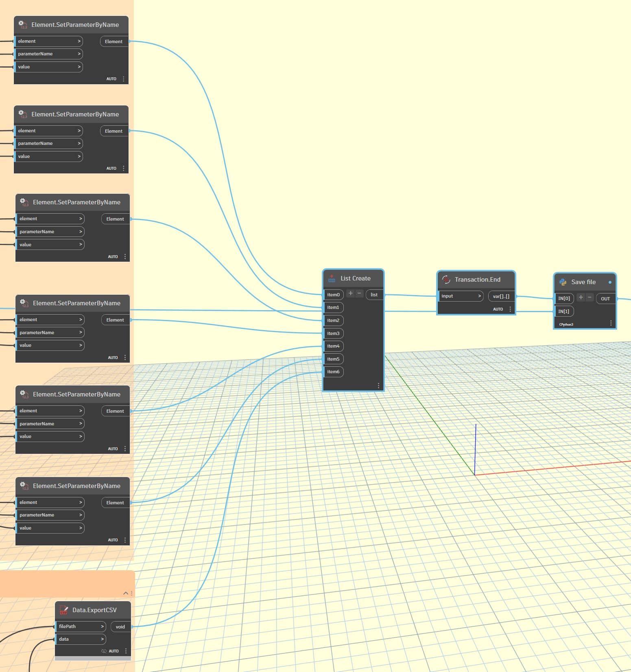Viewport: 631px width, 672px height.
Task: Expand parameterName chevron on topmost Element.SetParameterByName node
Action: tap(79, 54)
